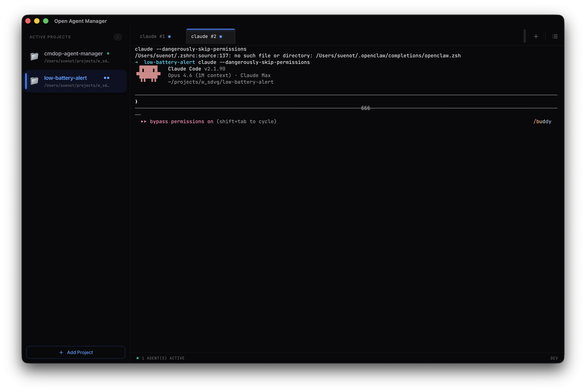Viewport: 586px width, 392px height.
Task: Click the low-battery-alert folder icon
Action: [35, 81]
